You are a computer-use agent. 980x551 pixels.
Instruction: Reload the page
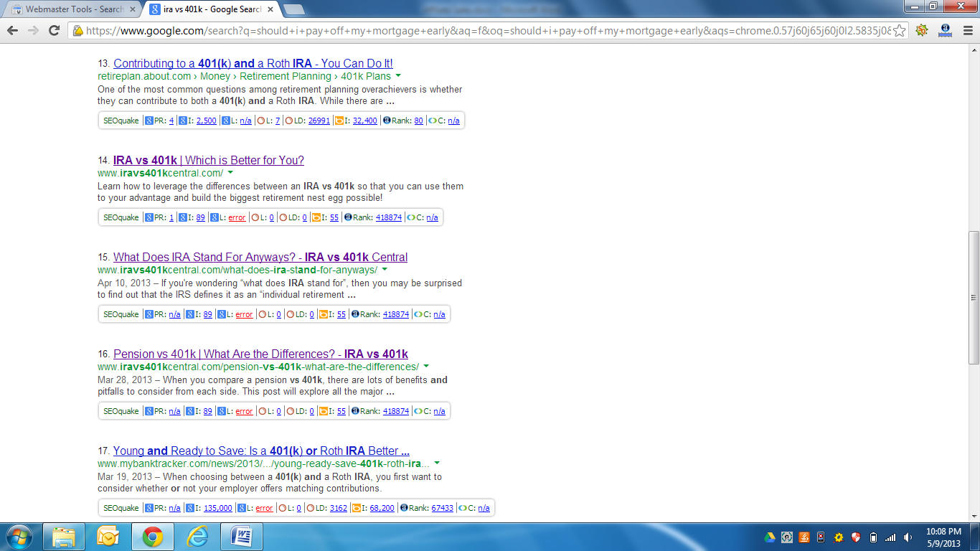pos(54,30)
